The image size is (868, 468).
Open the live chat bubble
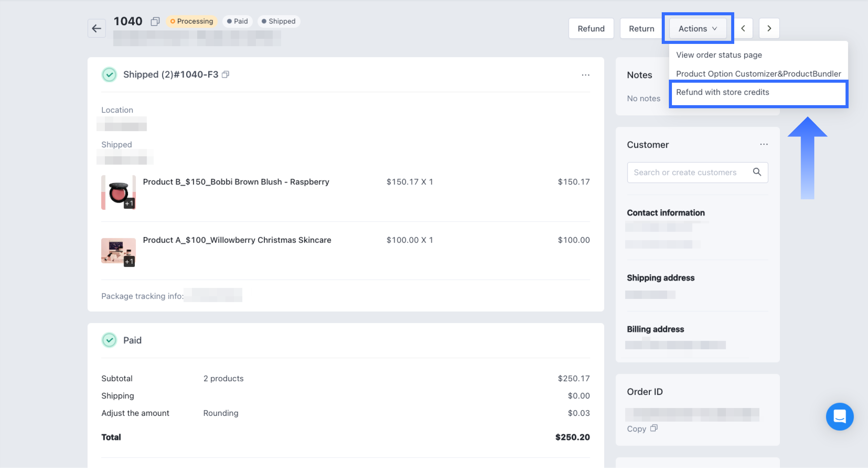pos(839,416)
